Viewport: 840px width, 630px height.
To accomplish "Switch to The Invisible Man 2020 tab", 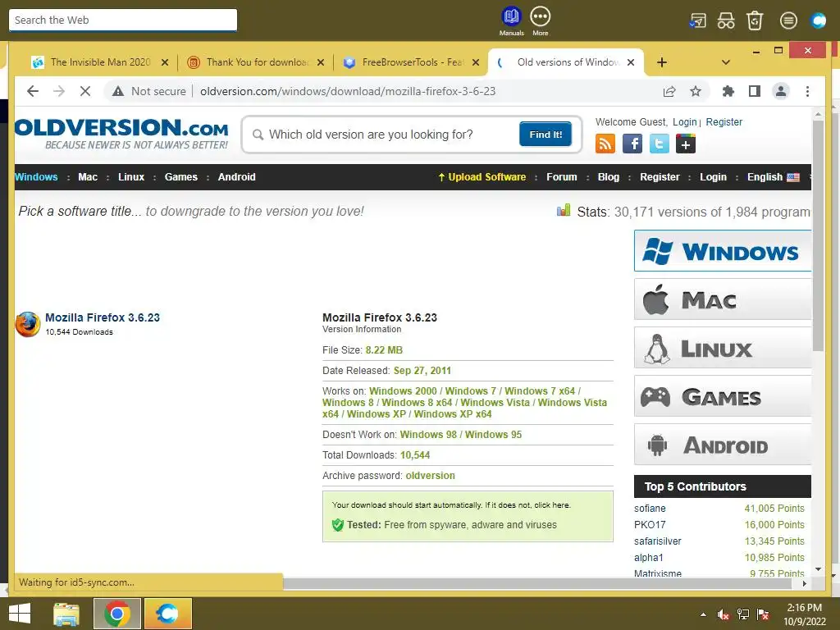I will [x=100, y=62].
